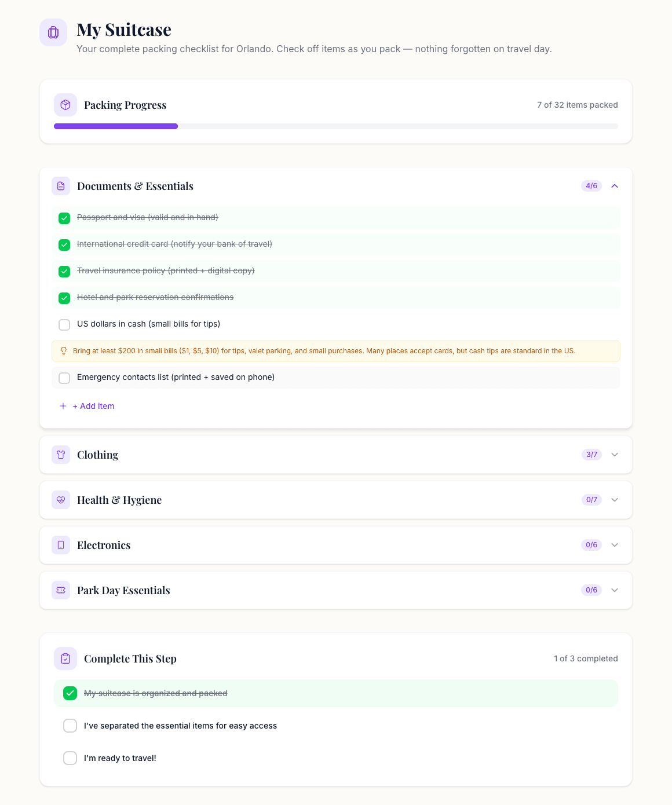Click the 0/6 badge on Park Day Essentials

click(591, 590)
